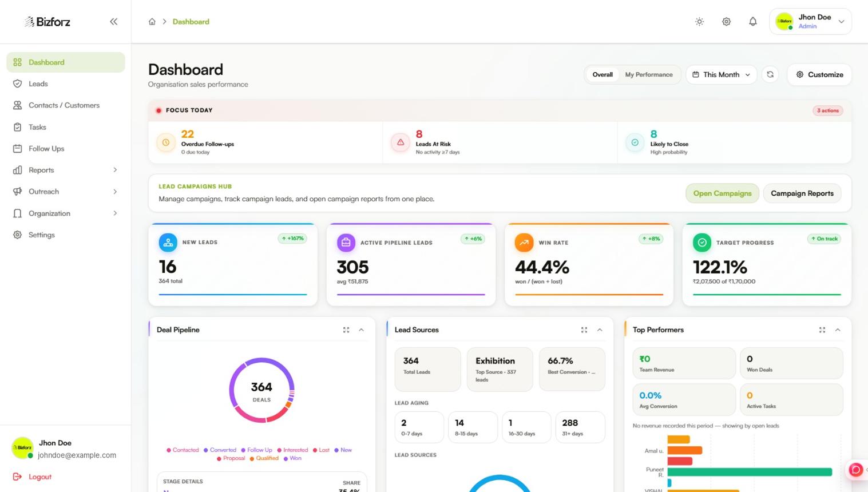Toggle light theme sun icon

(x=699, y=22)
